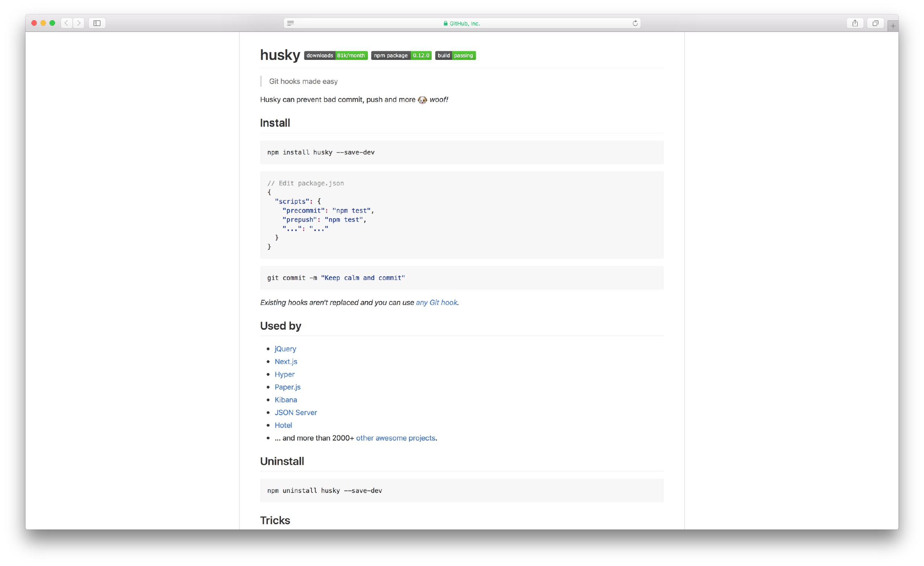
Task: Open a new tab with plus button
Action: coord(893,26)
